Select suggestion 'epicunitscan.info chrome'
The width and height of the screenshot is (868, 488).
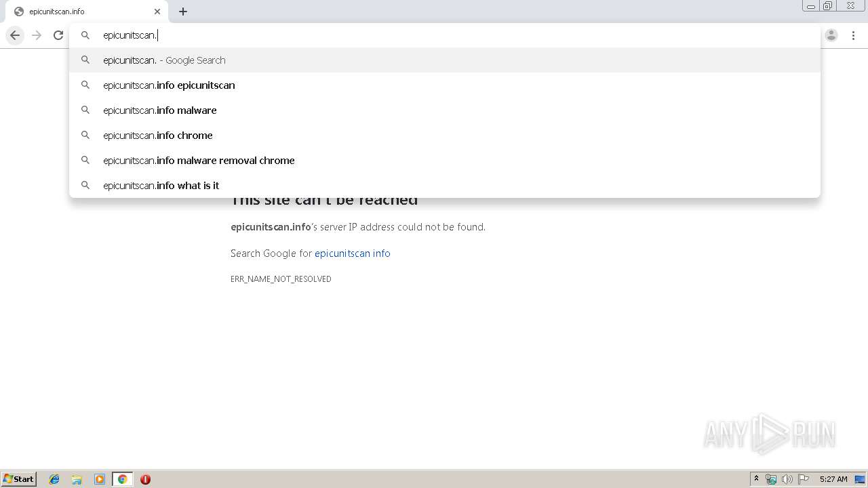(x=445, y=136)
